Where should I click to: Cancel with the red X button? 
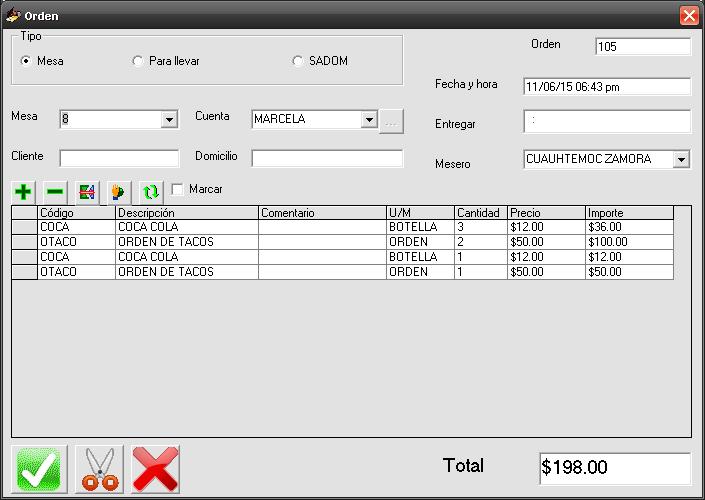(156, 468)
